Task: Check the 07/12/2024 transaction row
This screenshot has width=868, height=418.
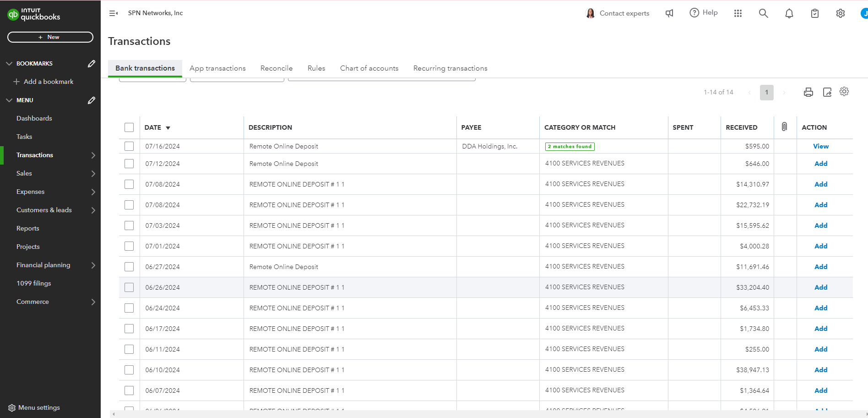Action: (129, 164)
